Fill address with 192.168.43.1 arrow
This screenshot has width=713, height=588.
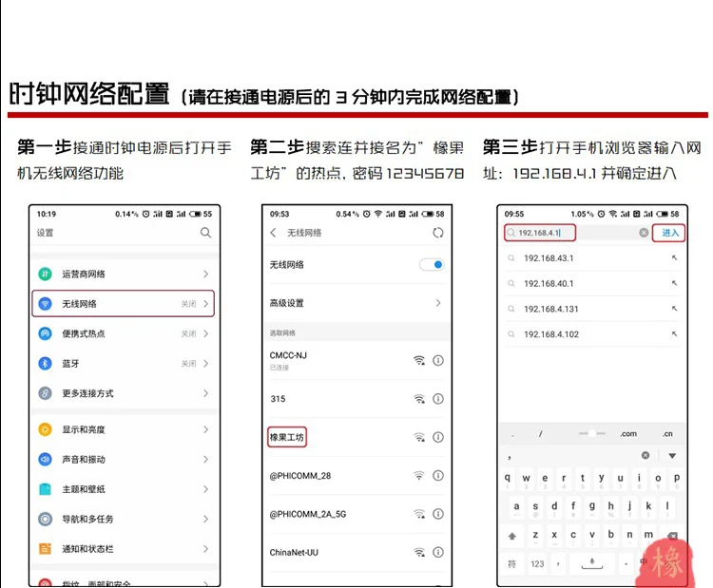tap(674, 257)
